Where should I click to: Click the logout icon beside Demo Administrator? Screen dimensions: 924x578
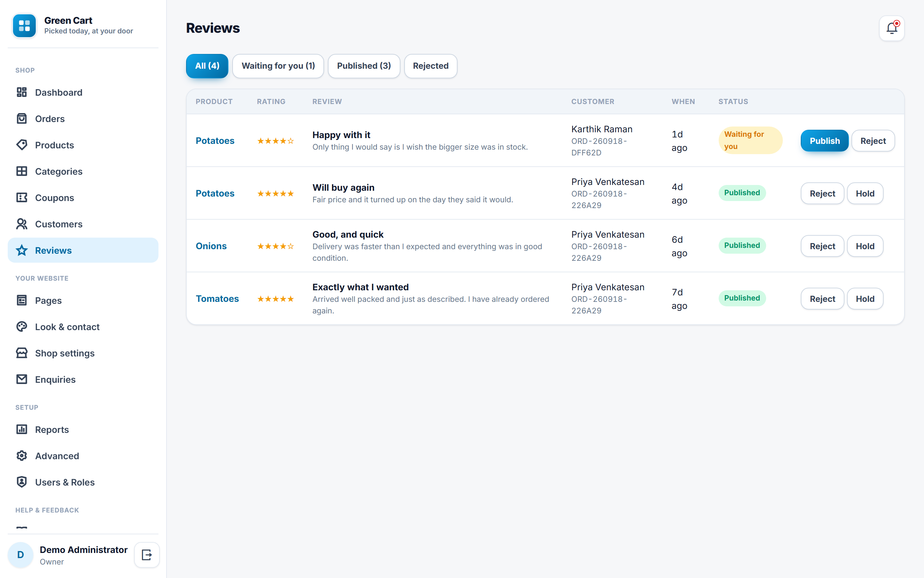point(147,555)
